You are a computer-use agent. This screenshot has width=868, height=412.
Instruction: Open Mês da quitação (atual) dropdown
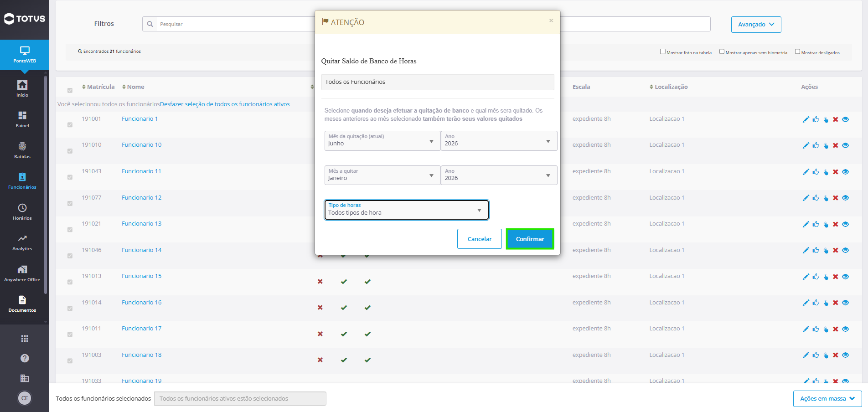(x=382, y=141)
